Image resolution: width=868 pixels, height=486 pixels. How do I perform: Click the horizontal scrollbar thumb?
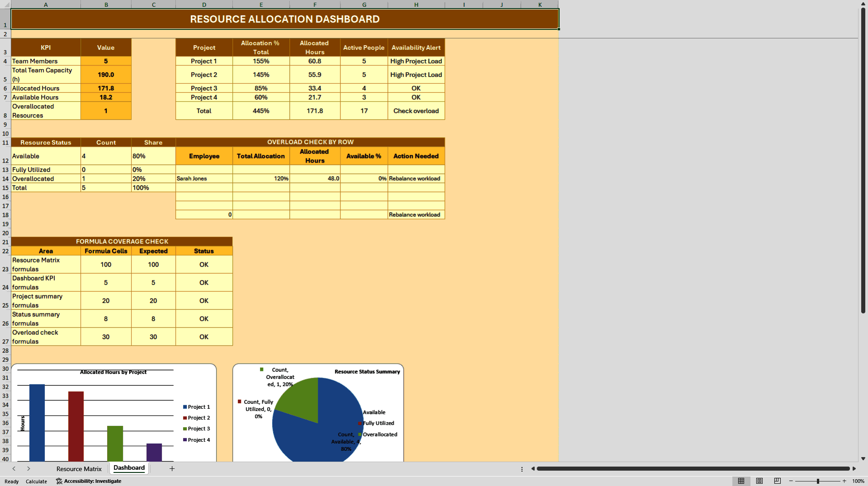[693, 468]
